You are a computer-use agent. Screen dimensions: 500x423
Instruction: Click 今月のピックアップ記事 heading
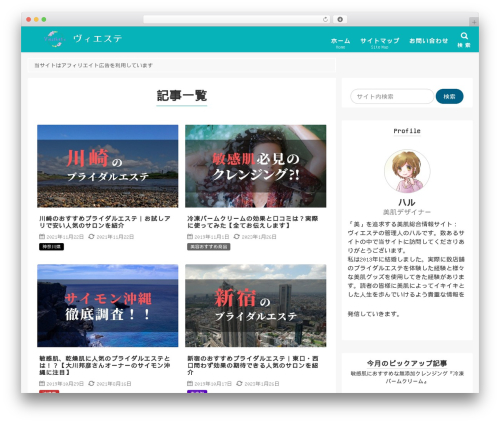pyautogui.click(x=407, y=363)
